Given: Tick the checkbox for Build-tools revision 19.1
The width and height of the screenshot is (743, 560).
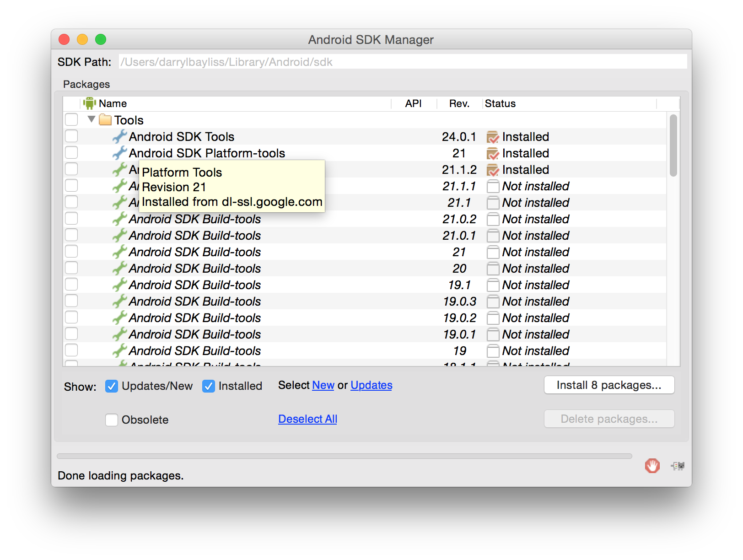Looking at the screenshot, I should (71, 284).
